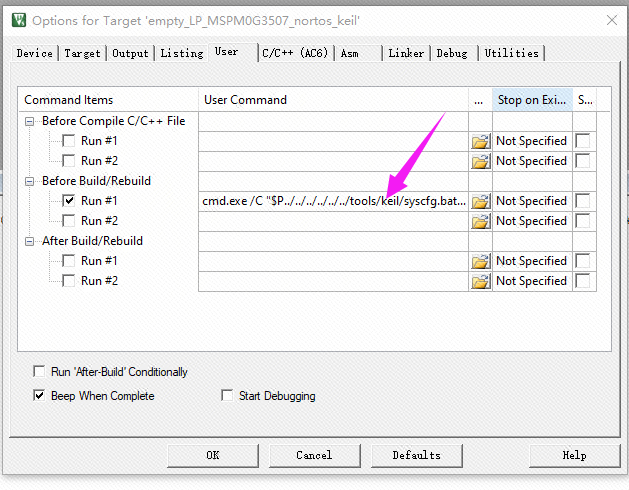629x490 pixels.
Task: Collapse the Before Compile C/C++ File group
Action: pos(31,121)
